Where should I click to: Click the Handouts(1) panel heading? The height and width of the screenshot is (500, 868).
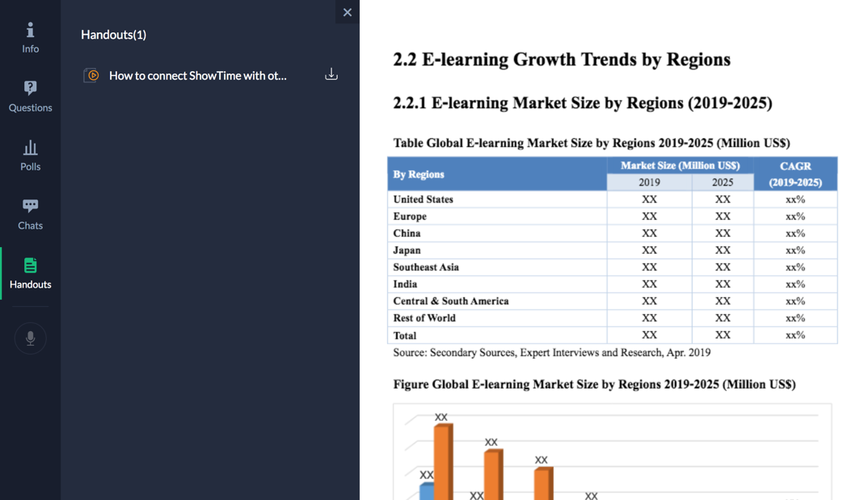113,35
